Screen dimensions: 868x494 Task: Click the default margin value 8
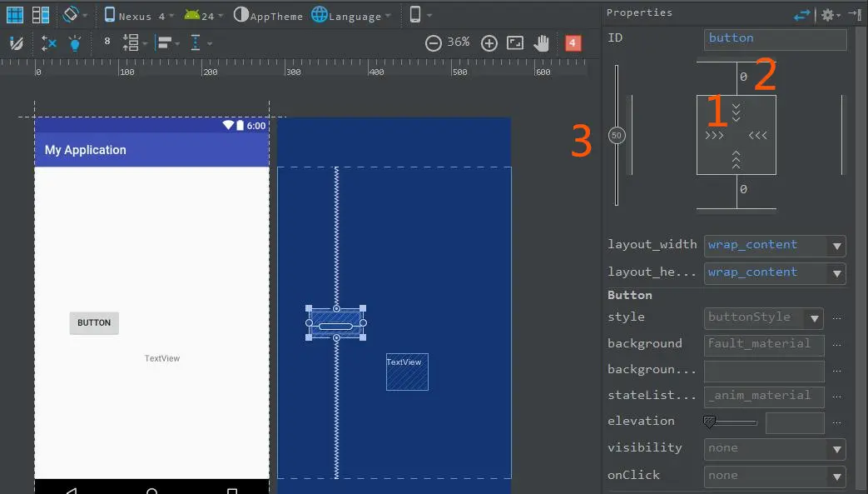tap(107, 41)
